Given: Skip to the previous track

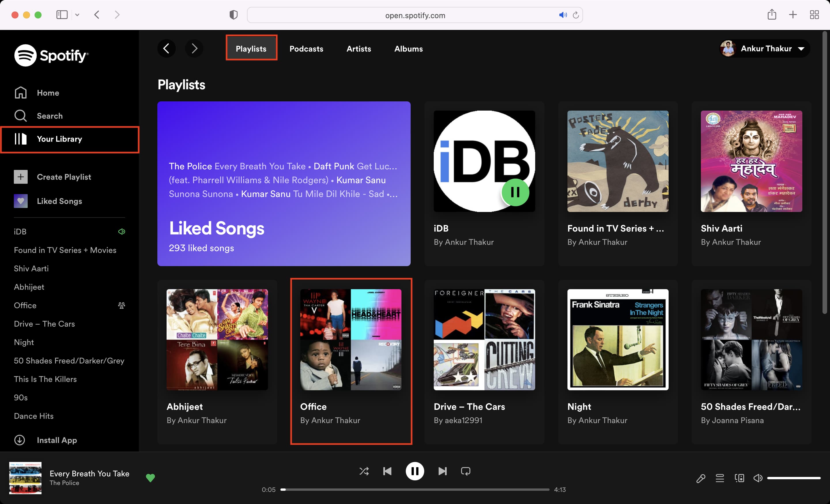Looking at the screenshot, I should tap(387, 471).
